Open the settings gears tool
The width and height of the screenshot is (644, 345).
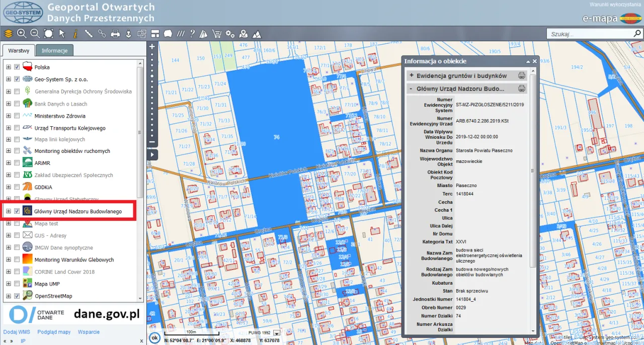230,34
